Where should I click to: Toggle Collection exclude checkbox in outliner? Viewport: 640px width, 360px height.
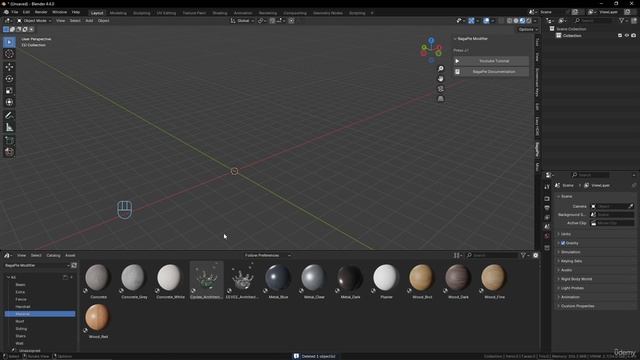tap(620, 36)
